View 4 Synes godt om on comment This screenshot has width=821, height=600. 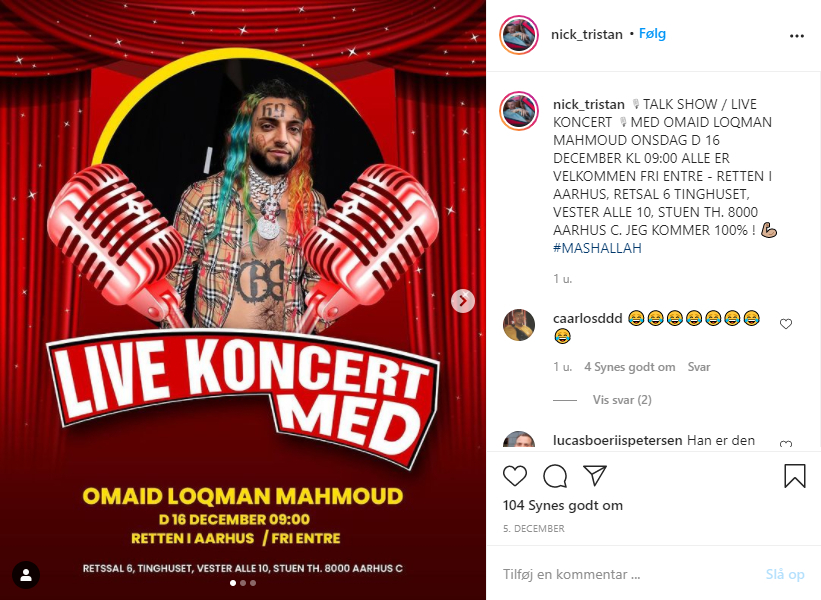(x=629, y=367)
